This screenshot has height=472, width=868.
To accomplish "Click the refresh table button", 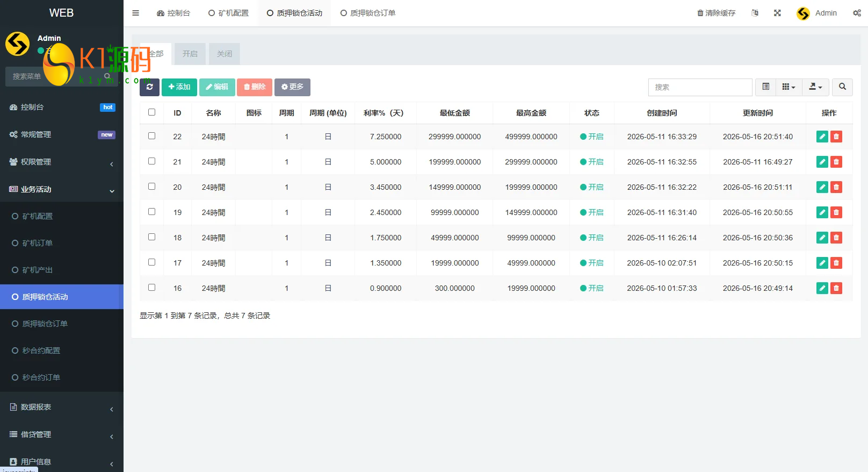I will point(149,87).
